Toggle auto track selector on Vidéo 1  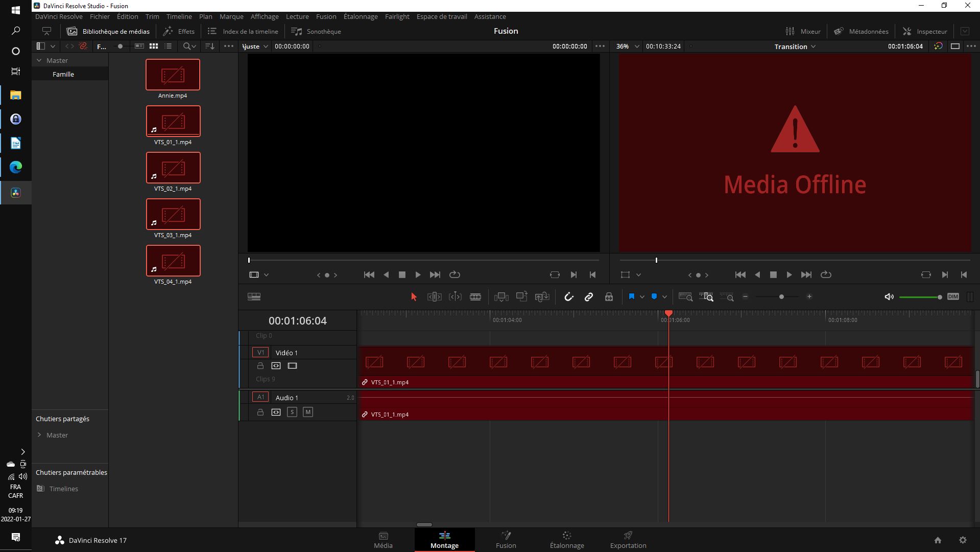(x=276, y=366)
